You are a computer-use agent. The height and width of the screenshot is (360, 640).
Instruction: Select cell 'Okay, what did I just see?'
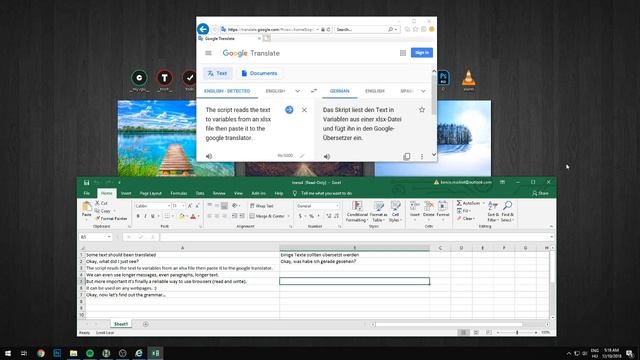182,261
